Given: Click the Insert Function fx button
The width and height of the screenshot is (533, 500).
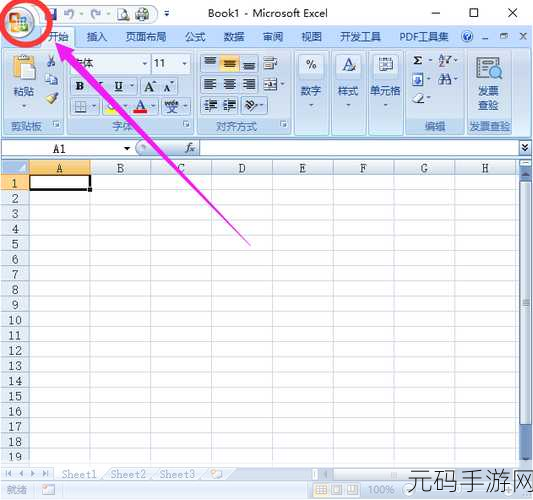Looking at the screenshot, I should coord(190,148).
